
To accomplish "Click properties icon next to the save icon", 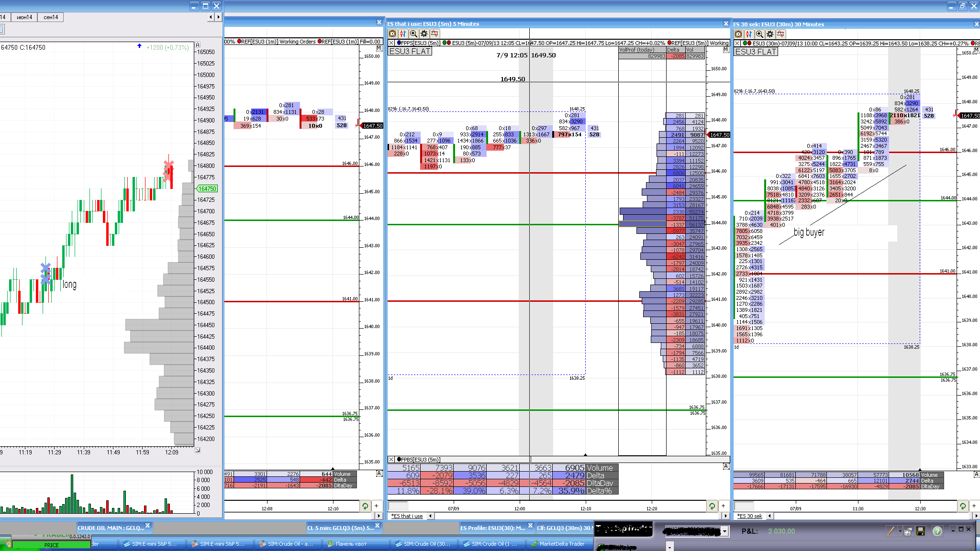I will 908,531.
